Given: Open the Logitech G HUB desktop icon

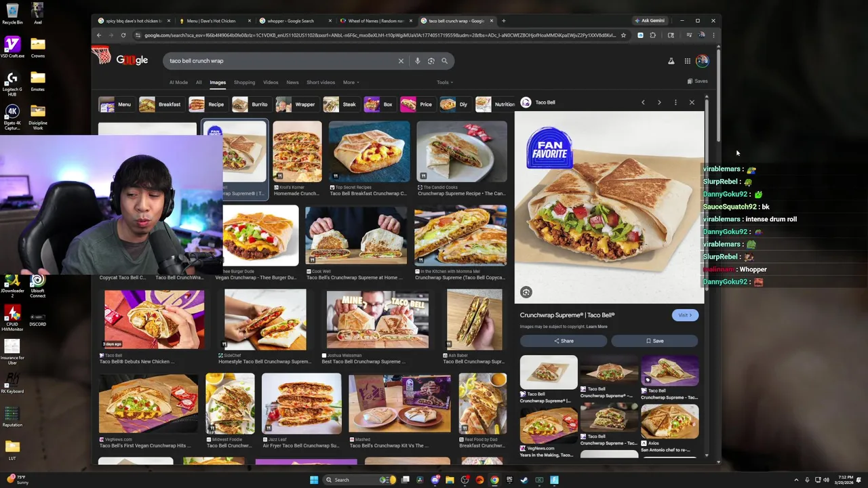Looking at the screenshot, I should click(12, 83).
